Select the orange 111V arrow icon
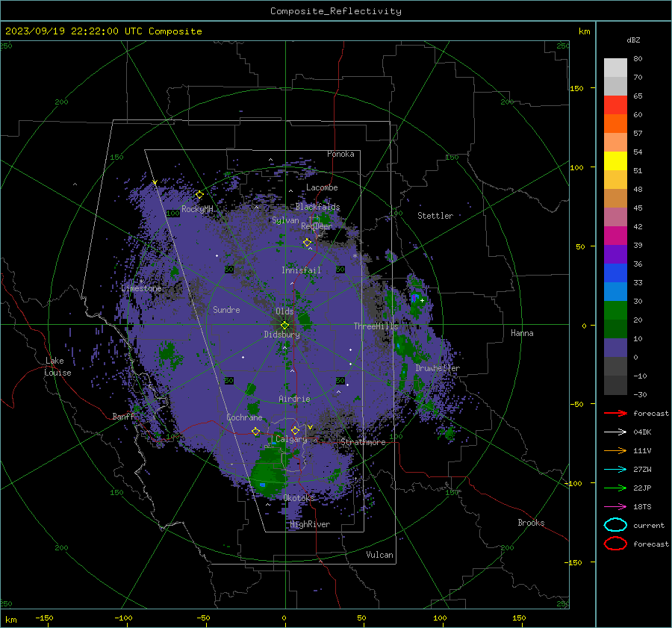 click(x=615, y=450)
